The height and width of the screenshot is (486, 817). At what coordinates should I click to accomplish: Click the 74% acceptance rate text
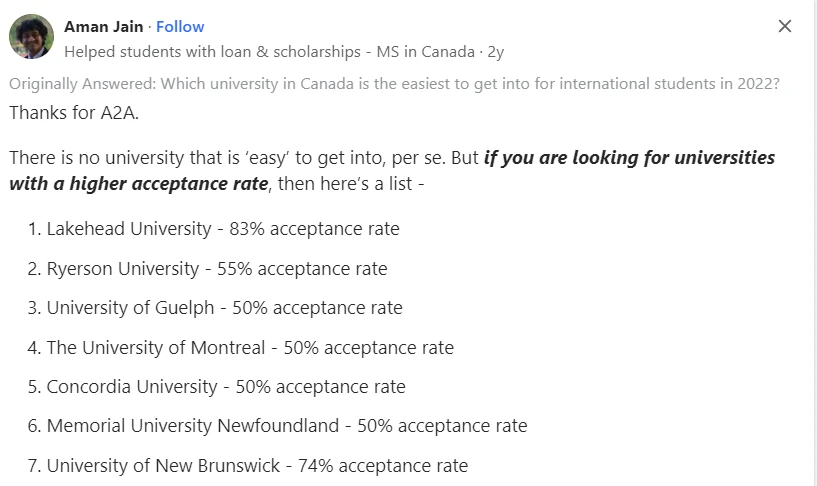click(383, 466)
